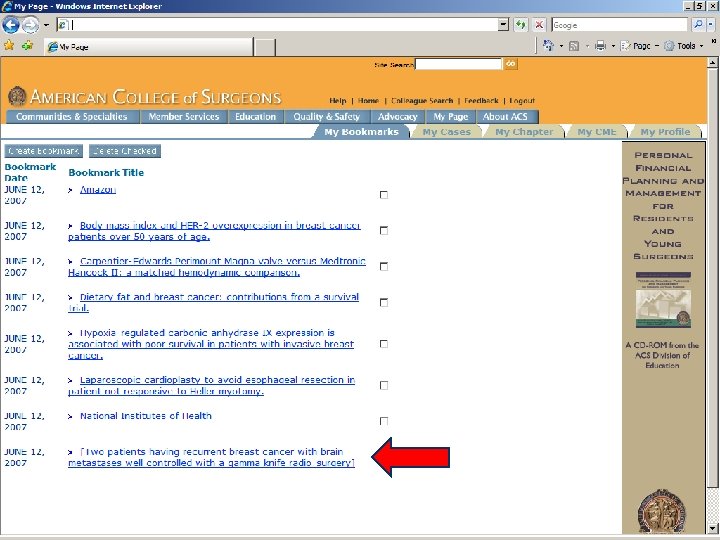Click the browser Back arrow button
Screen dimensions: 720x540
(11, 25)
